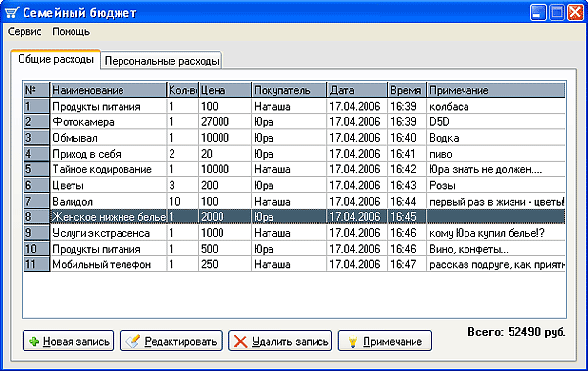
Task: Click row number 11 header cell
Action: [36, 264]
